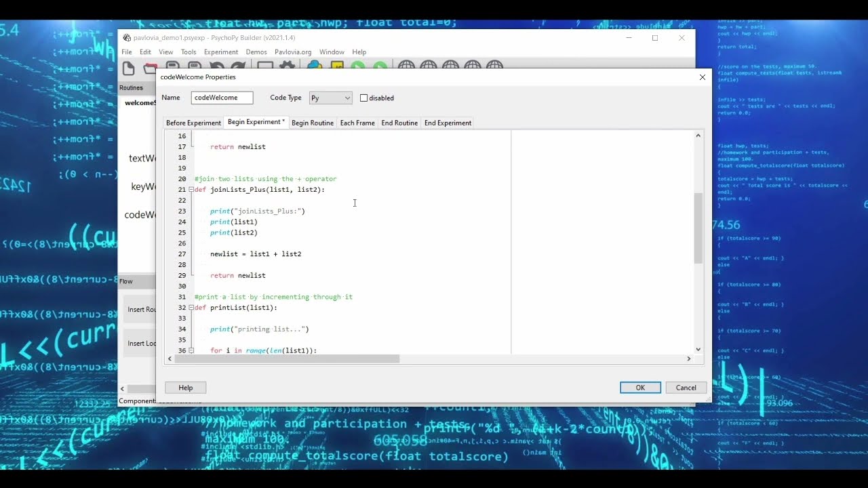Click the comment '#join two lists using the + operator'
The width and height of the screenshot is (868, 488).
click(x=265, y=179)
